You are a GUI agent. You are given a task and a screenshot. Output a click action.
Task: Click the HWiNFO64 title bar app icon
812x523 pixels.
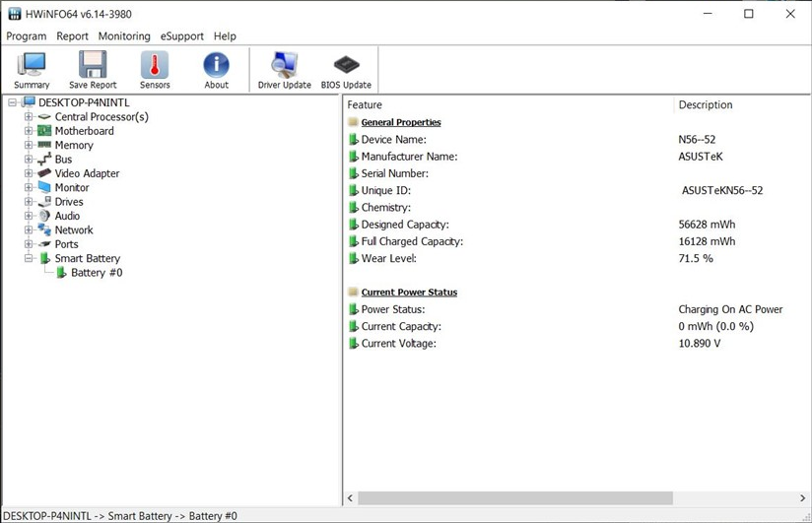pos(15,14)
